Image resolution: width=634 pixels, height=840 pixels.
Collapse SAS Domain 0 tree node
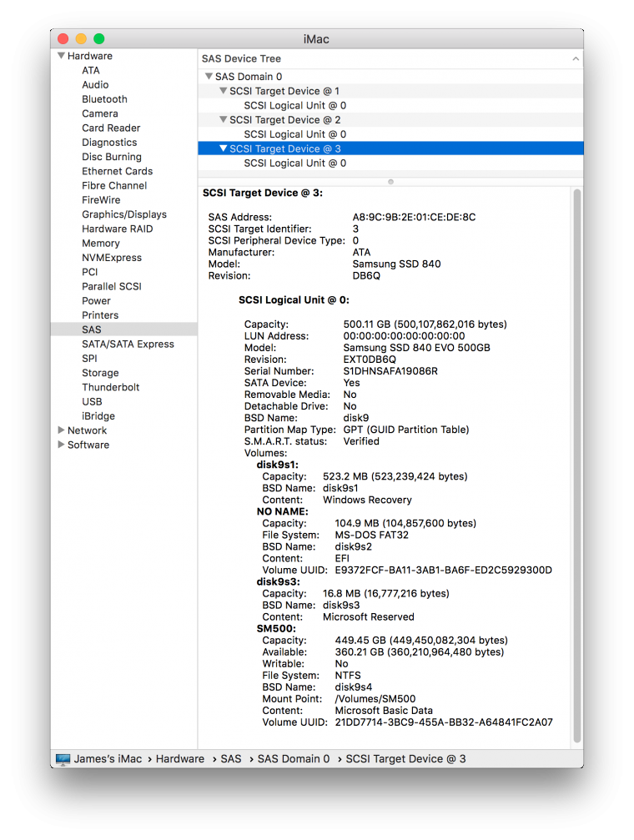(209, 77)
